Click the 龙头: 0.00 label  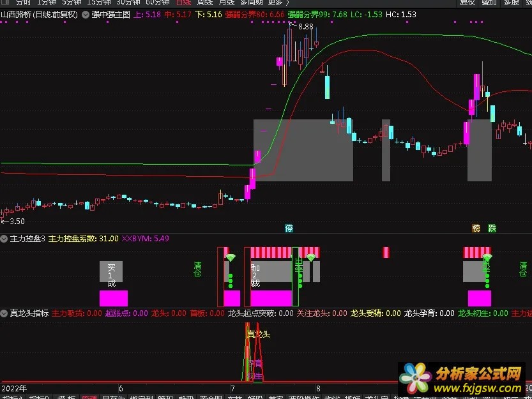click(169, 313)
